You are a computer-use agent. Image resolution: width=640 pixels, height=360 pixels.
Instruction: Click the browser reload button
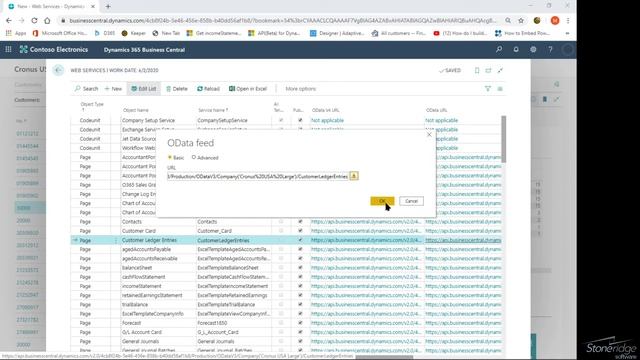pos(34,20)
